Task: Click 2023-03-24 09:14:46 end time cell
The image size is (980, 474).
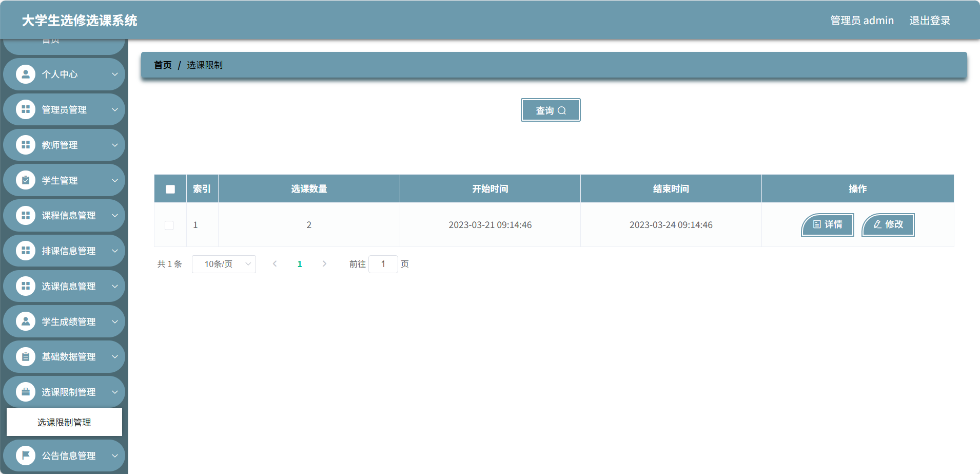Action: 671,225
